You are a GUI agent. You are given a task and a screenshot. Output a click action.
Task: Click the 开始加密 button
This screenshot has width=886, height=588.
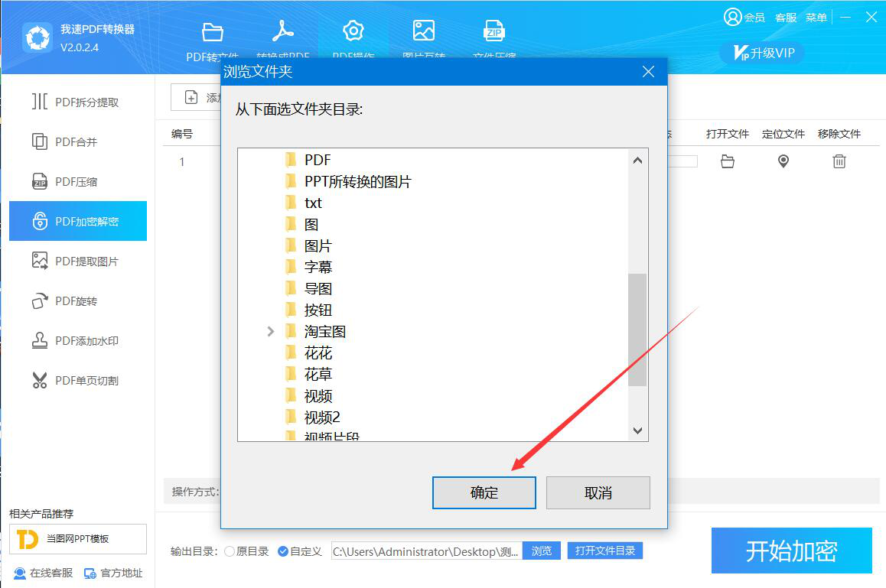pos(792,551)
